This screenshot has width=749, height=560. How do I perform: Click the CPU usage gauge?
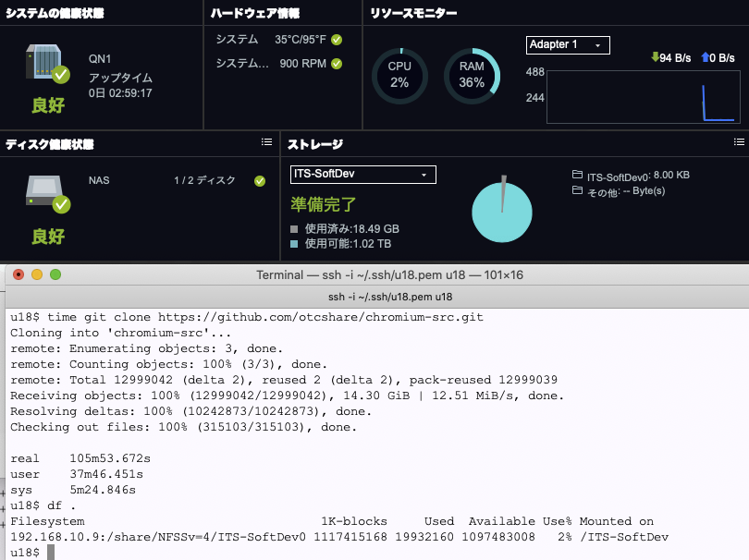[x=399, y=76]
